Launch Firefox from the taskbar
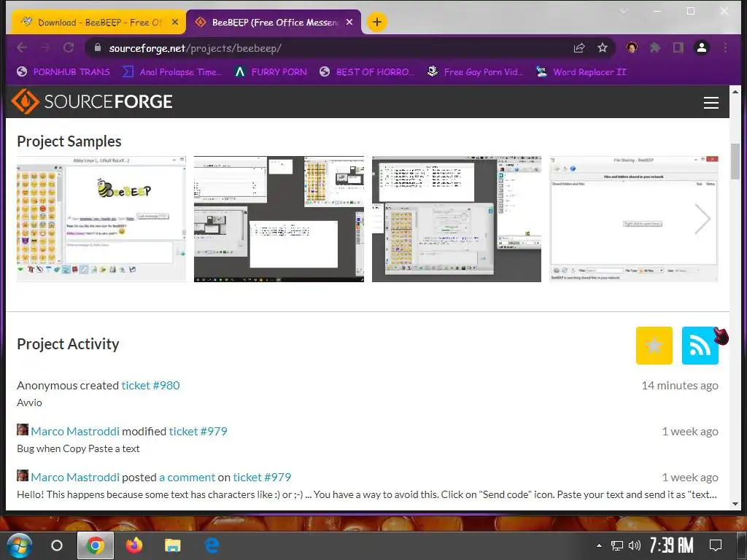The image size is (747, 560). (x=134, y=545)
